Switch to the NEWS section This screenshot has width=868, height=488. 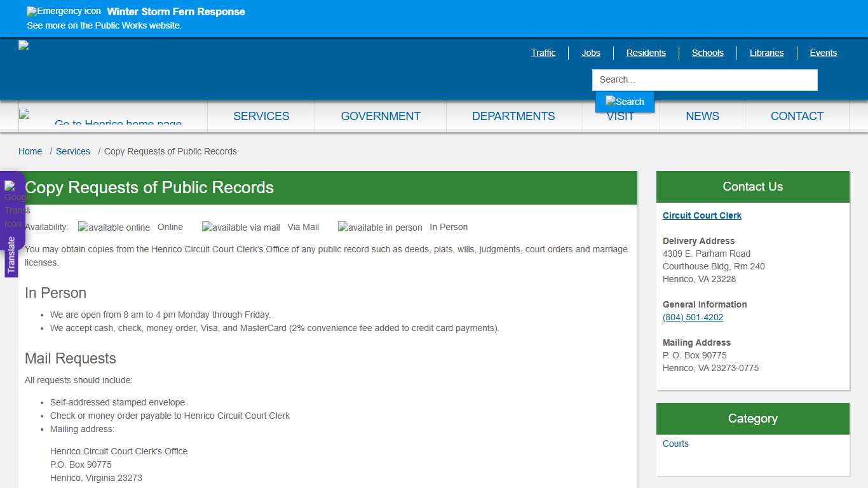pyautogui.click(x=702, y=116)
